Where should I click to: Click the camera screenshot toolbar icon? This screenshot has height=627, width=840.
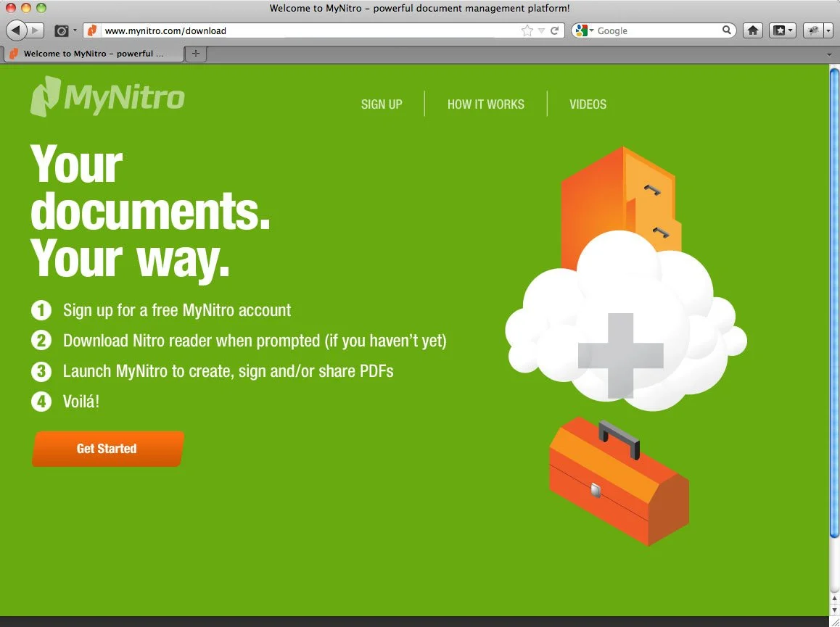[x=62, y=31]
